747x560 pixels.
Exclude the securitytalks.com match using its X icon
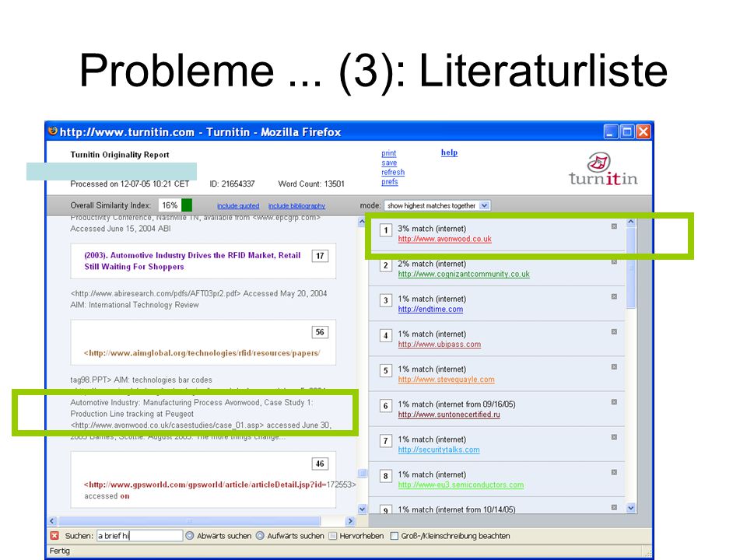pyautogui.click(x=614, y=437)
